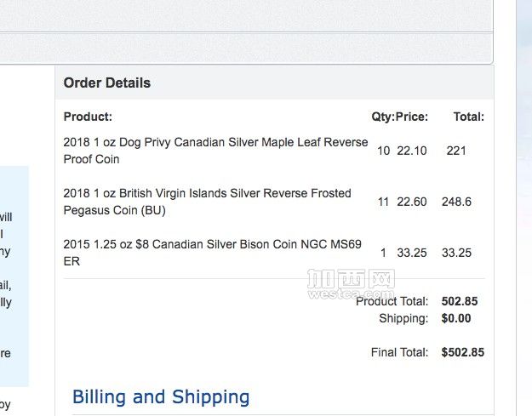
Task: Select the Product column header
Action: 88,117
